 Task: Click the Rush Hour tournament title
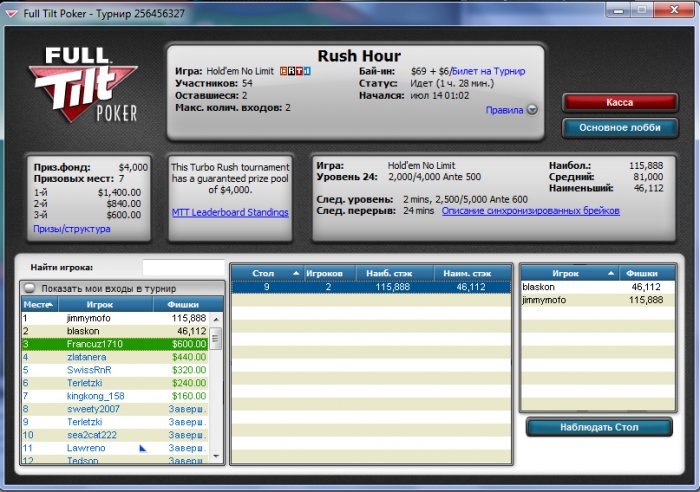(359, 56)
